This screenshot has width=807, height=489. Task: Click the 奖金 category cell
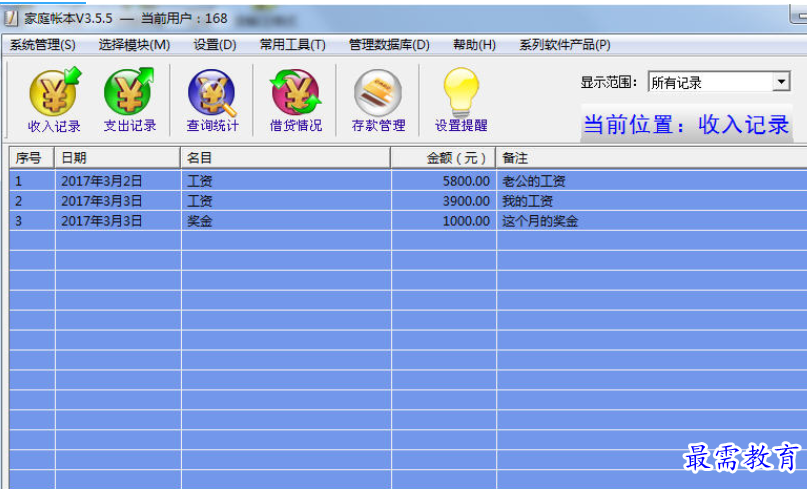286,221
